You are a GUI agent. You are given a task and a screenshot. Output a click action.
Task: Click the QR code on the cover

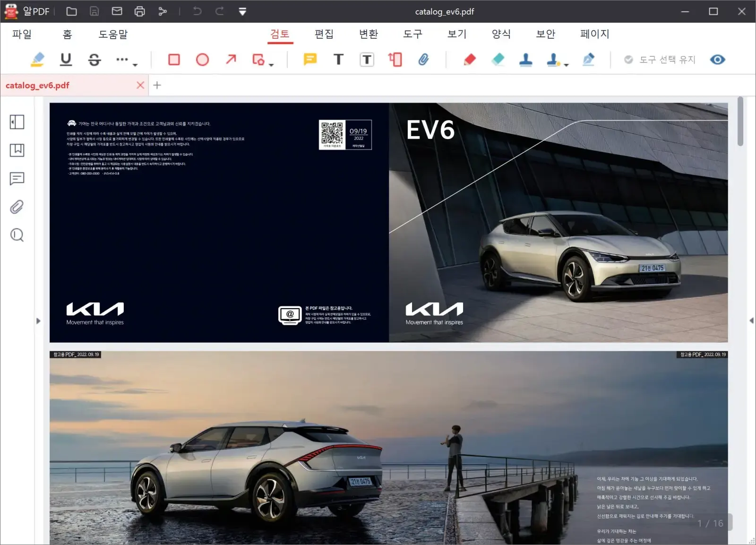[332, 133]
